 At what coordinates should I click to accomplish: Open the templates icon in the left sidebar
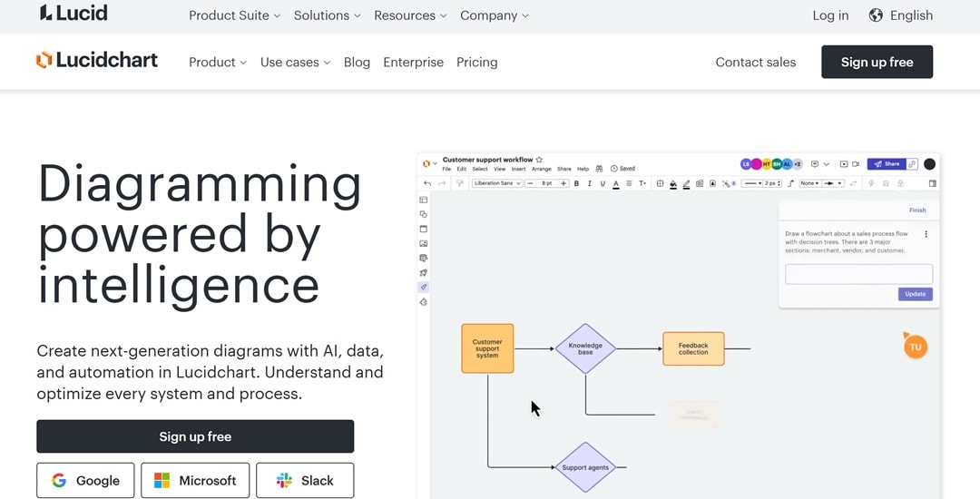[x=424, y=200]
